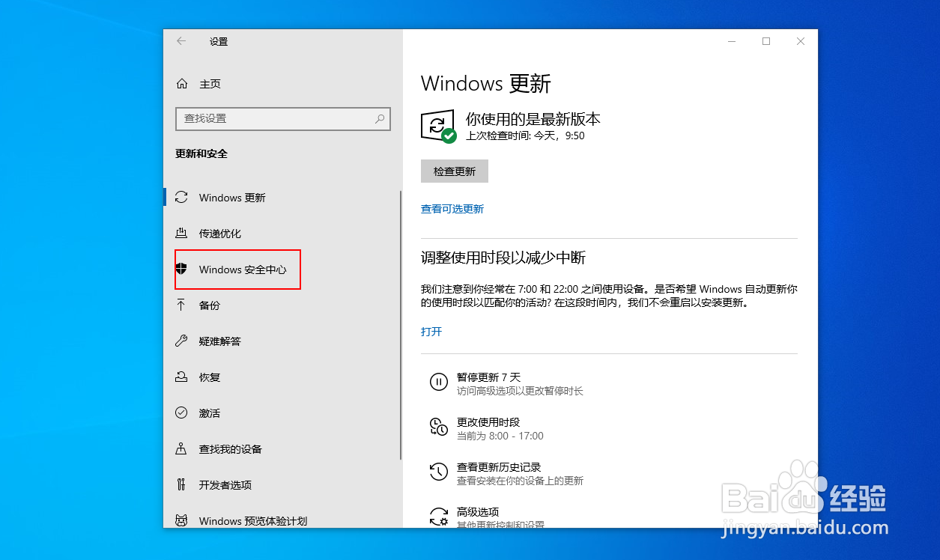Click the 恢复 icon in sidebar
This screenshot has width=940, height=560.
click(x=181, y=377)
